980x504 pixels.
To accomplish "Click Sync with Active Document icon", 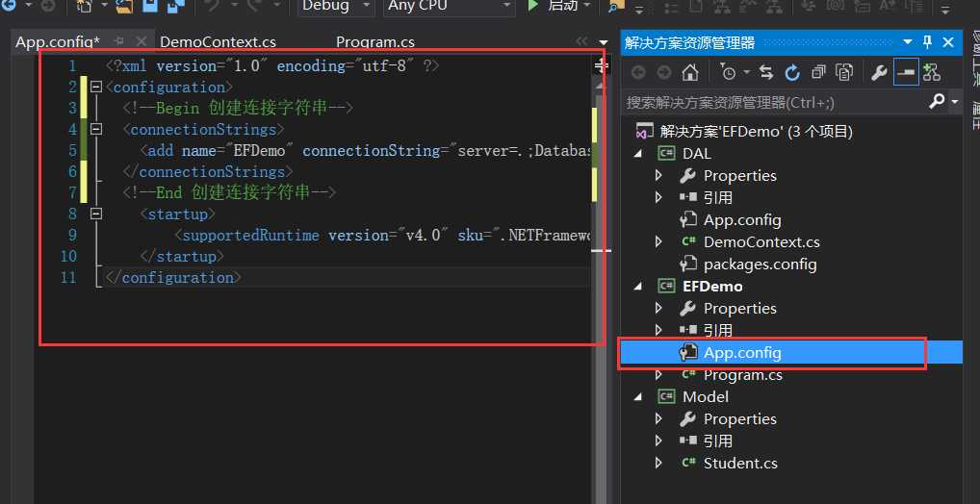I will pos(766,72).
